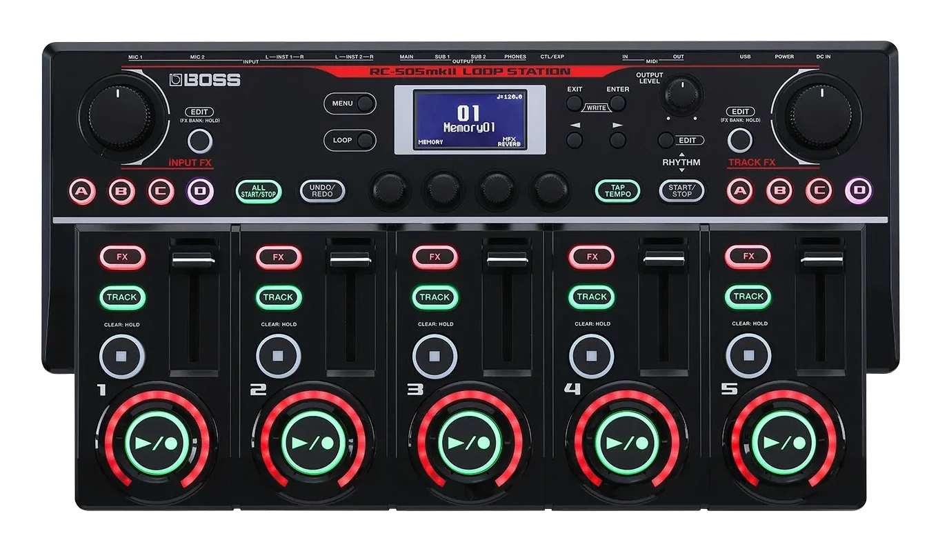Screen dimensions: 938x560
Task: Click the second of four knobs under display
Action: click(443, 190)
